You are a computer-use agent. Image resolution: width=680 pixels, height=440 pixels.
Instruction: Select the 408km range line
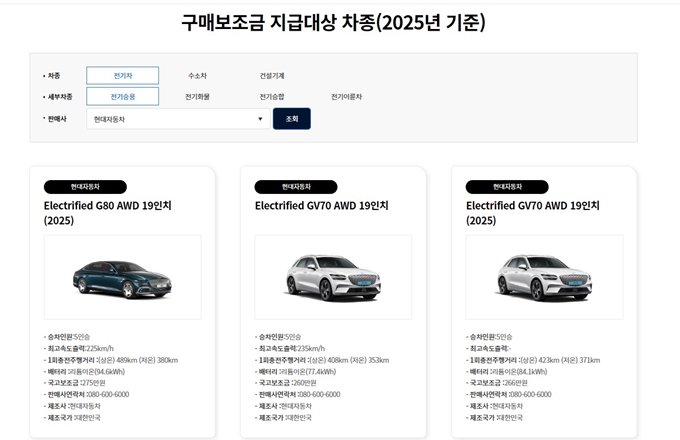322,360
